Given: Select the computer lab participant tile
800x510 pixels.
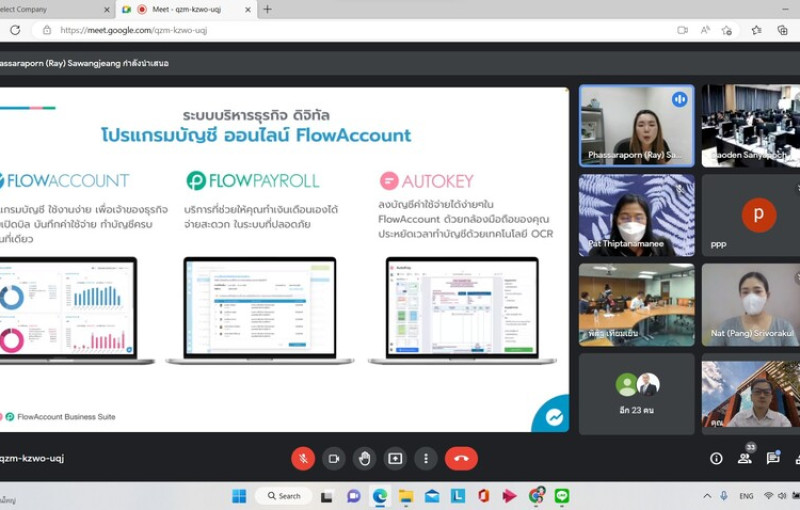Looking at the screenshot, I should point(751,126).
